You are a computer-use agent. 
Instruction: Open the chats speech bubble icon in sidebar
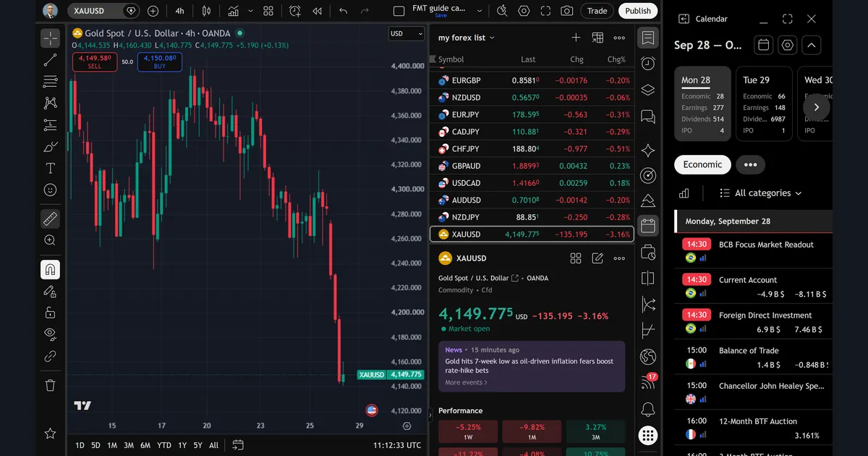point(648,117)
